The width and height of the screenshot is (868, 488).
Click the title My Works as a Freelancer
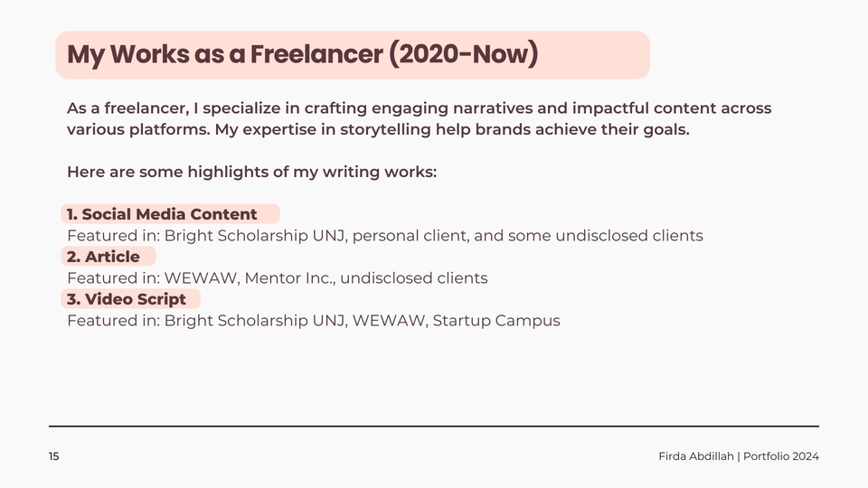pyautogui.click(x=302, y=54)
